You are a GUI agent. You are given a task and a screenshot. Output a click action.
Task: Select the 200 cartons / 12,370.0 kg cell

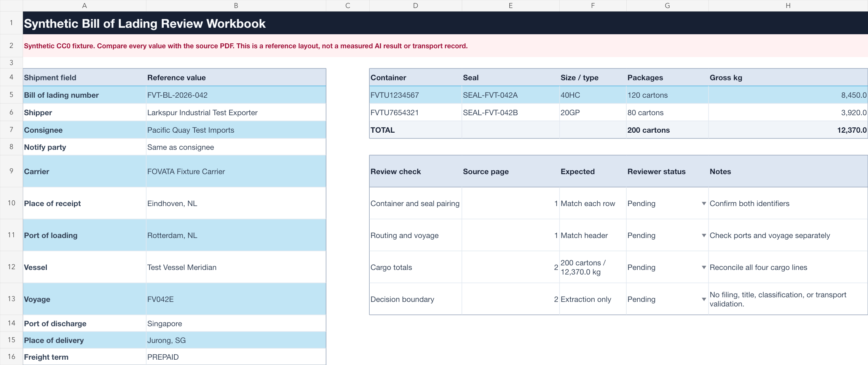[x=593, y=267]
